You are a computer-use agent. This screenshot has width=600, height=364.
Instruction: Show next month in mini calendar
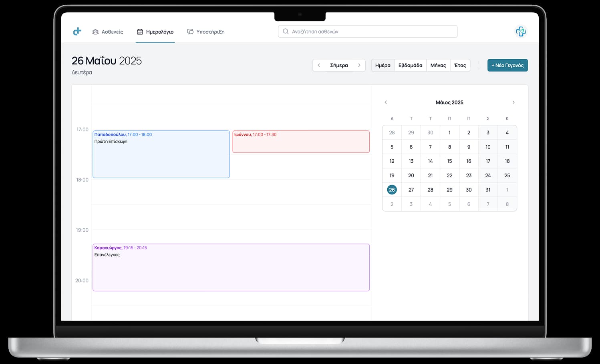pyautogui.click(x=513, y=102)
